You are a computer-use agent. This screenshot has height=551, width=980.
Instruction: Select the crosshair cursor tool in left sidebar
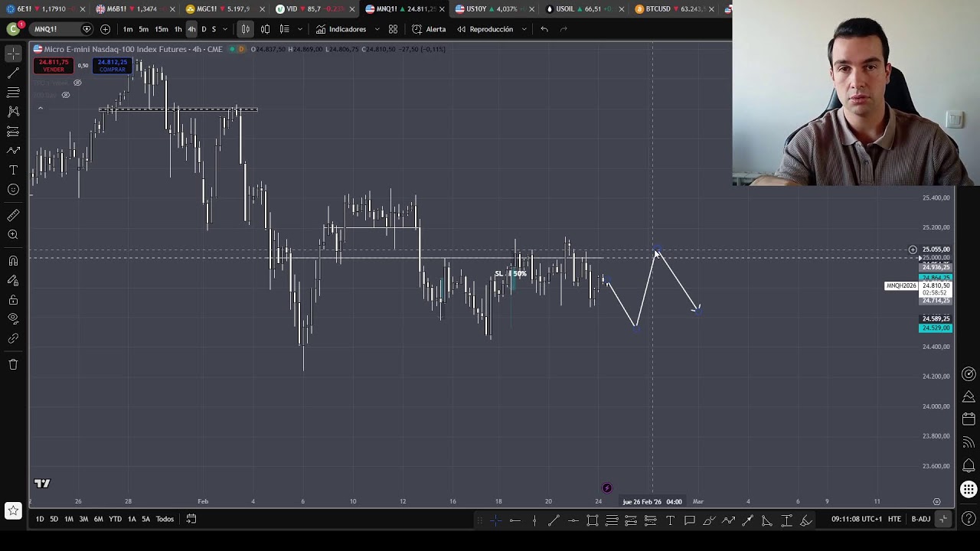pos(13,53)
